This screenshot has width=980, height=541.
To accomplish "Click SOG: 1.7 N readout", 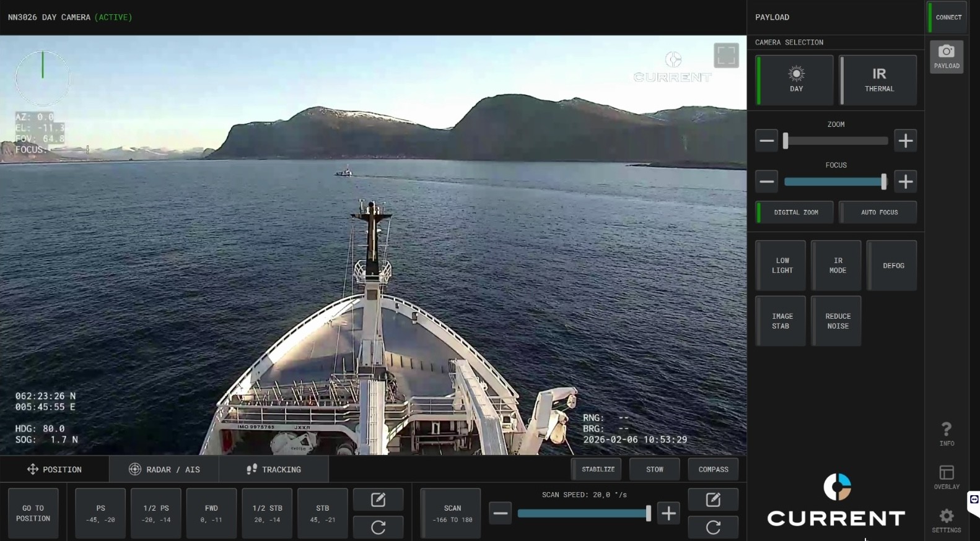I will tap(46, 439).
